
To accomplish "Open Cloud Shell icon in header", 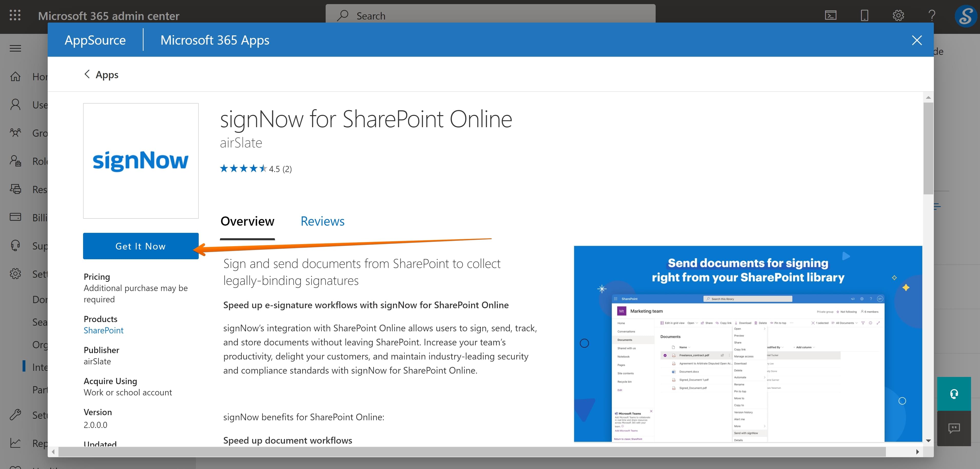I will coord(831,15).
